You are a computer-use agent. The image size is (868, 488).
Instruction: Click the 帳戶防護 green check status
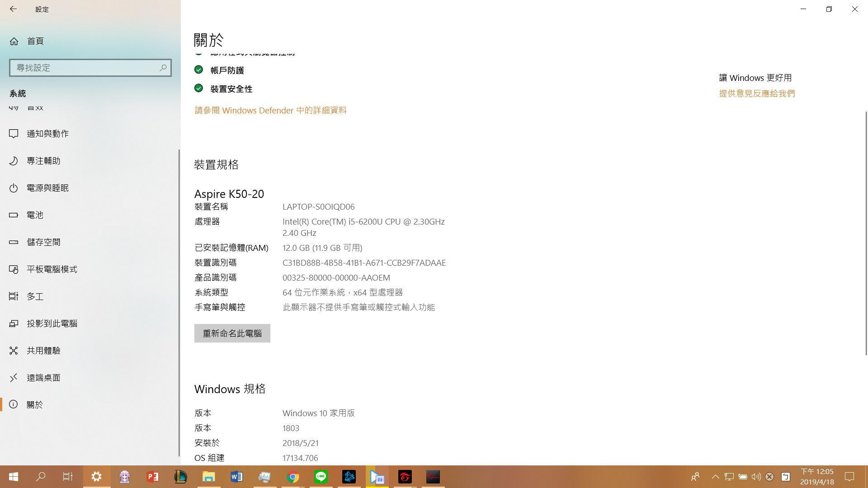pos(198,70)
